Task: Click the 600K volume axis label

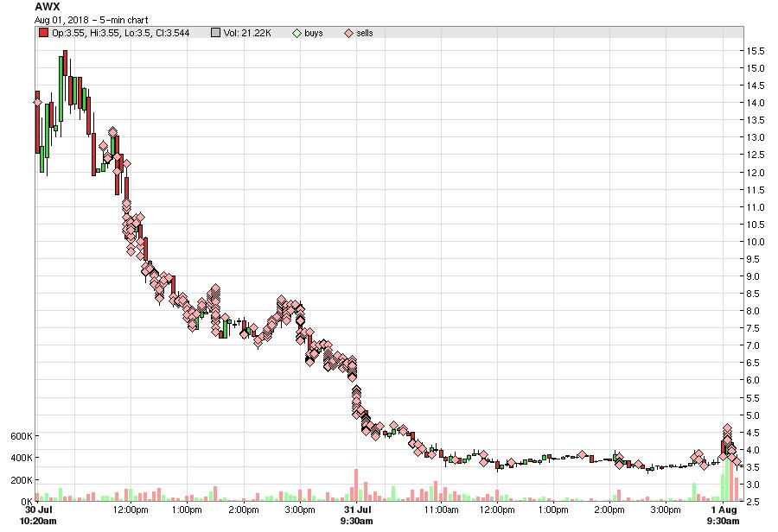Action: (x=22, y=436)
